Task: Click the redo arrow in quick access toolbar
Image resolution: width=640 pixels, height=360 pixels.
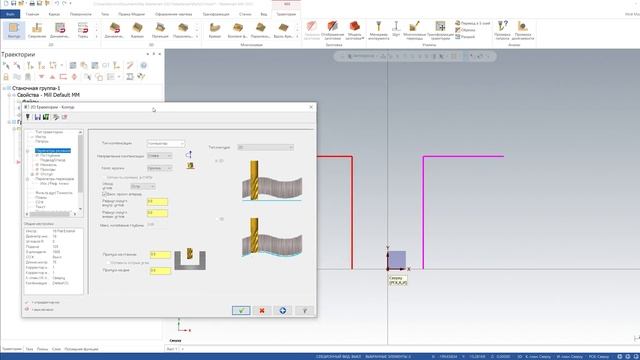Action: [x=64, y=3]
